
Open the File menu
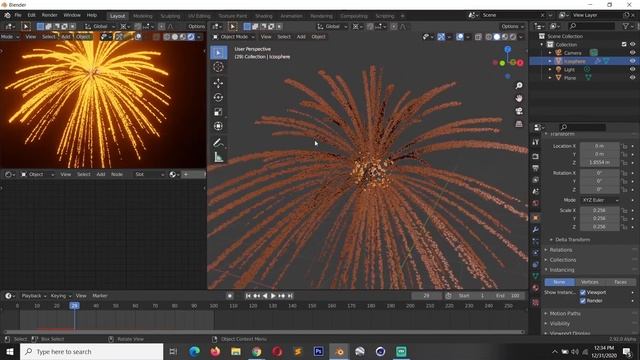point(18,15)
